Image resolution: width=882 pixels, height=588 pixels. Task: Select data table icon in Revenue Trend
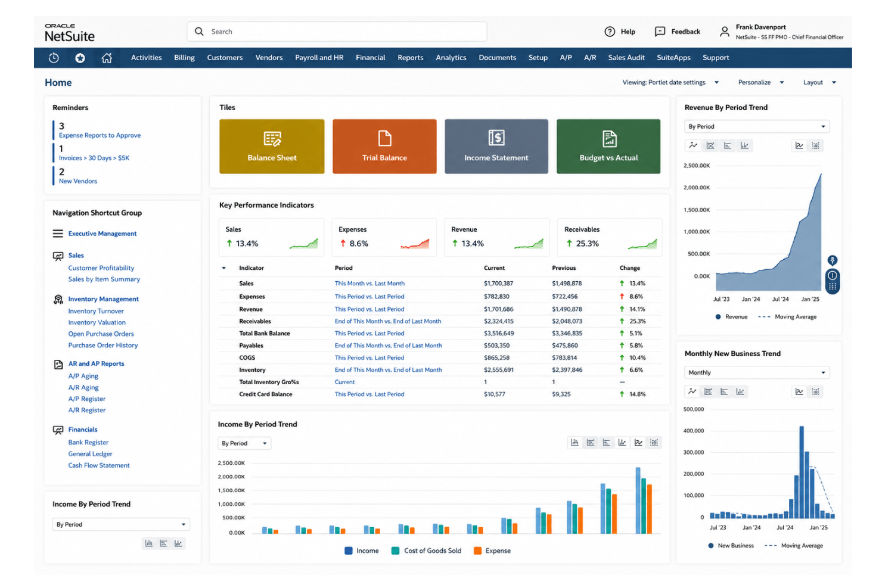816,145
